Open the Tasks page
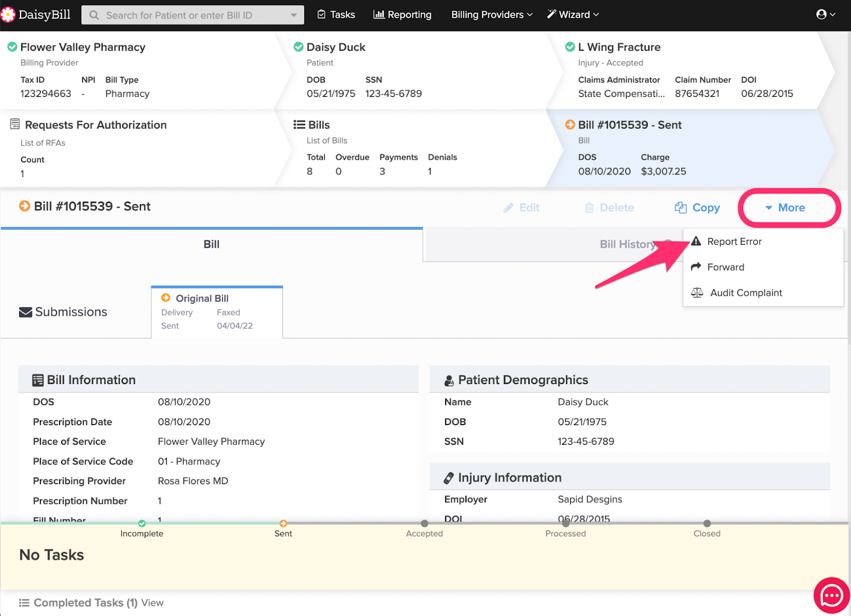851x616 pixels. tap(336, 15)
